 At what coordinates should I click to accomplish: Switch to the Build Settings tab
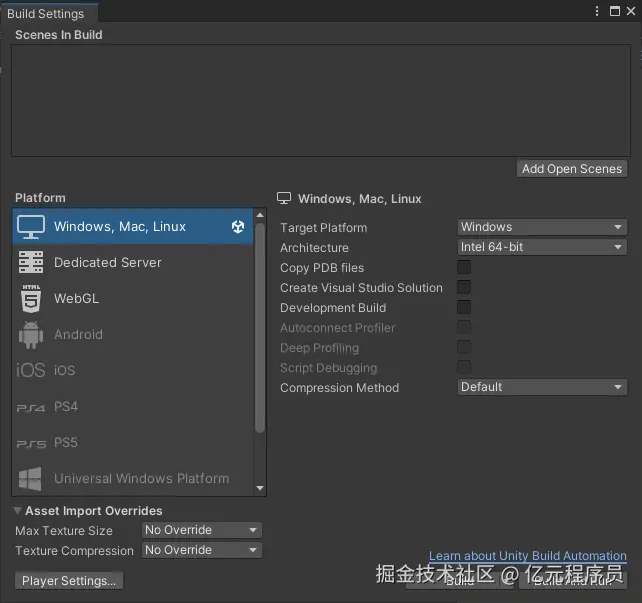click(46, 14)
